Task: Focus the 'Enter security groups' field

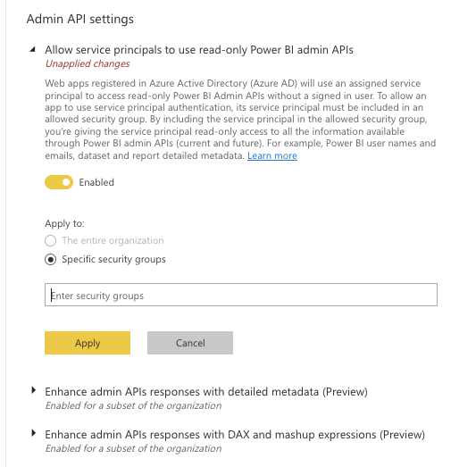Action: [x=241, y=295]
